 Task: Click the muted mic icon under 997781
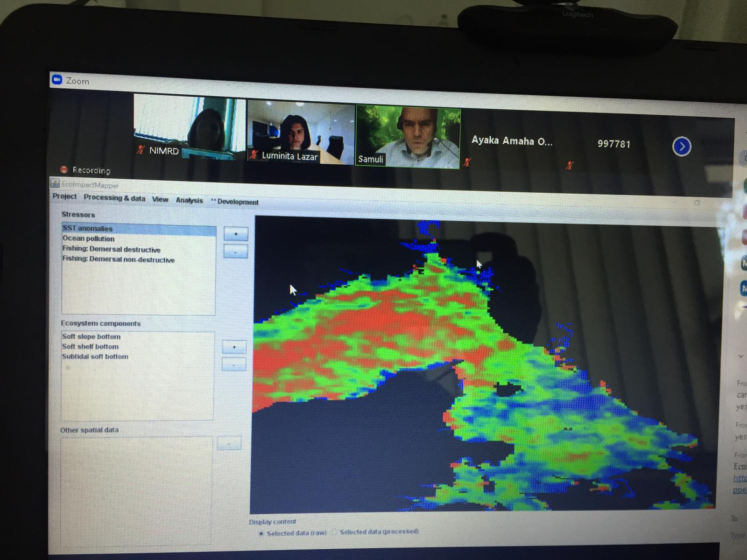click(x=570, y=165)
